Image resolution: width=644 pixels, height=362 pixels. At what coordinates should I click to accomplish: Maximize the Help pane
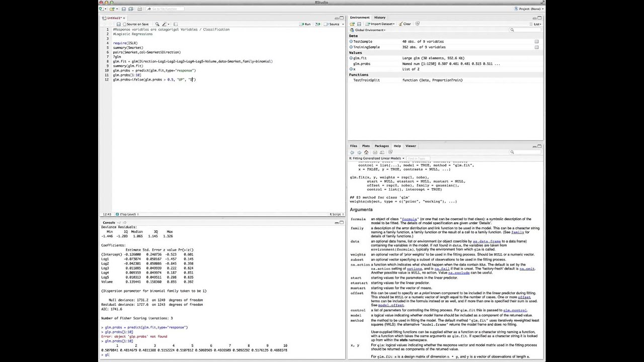coord(539,146)
